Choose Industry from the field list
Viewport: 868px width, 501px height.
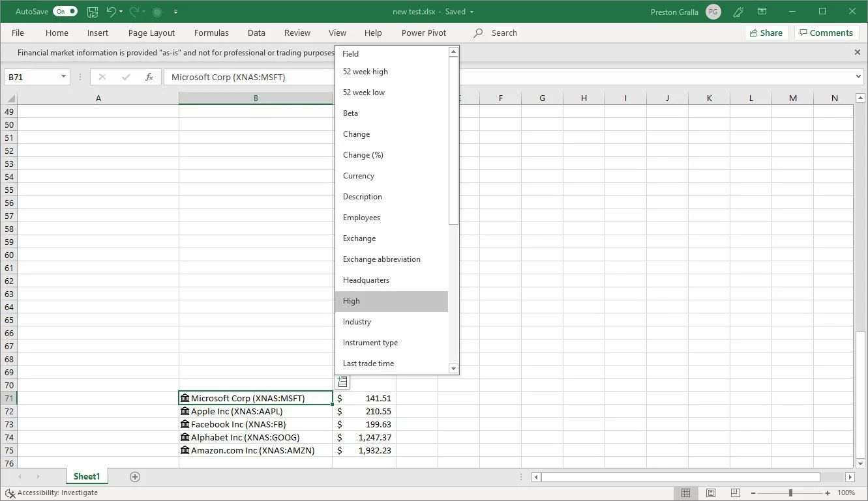(x=391, y=322)
